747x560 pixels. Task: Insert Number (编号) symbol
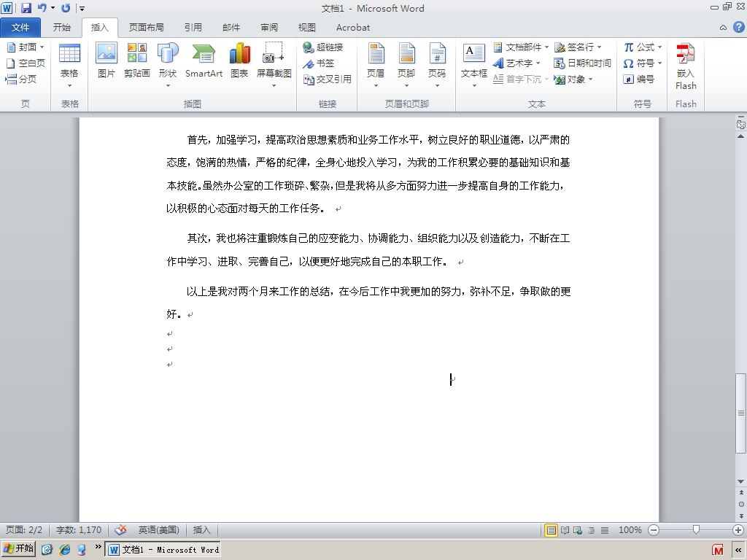tap(639, 79)
